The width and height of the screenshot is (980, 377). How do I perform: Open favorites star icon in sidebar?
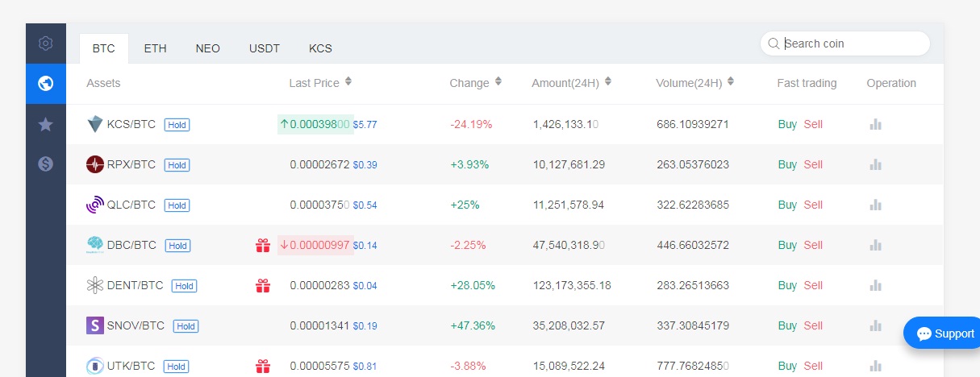point(46,124)
